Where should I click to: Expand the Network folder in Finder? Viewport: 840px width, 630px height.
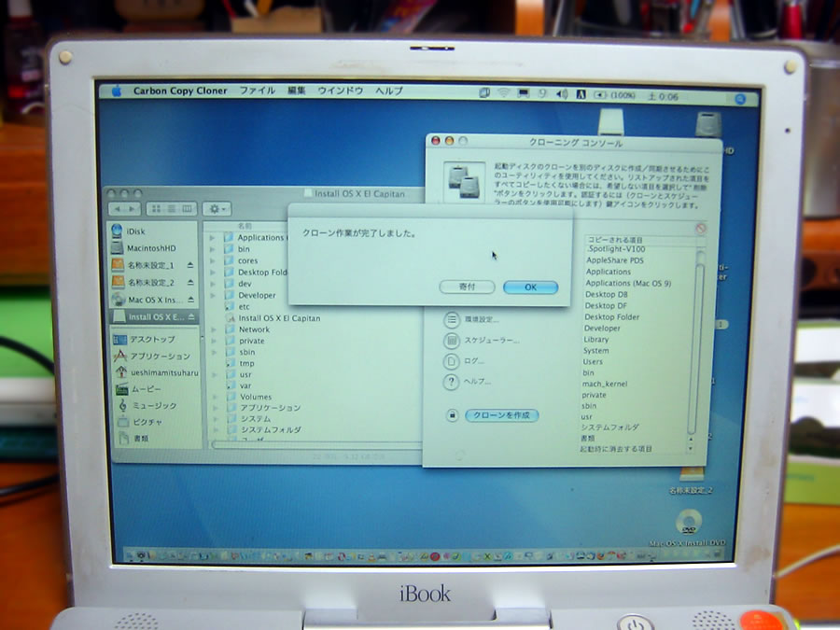coord(213,329)
